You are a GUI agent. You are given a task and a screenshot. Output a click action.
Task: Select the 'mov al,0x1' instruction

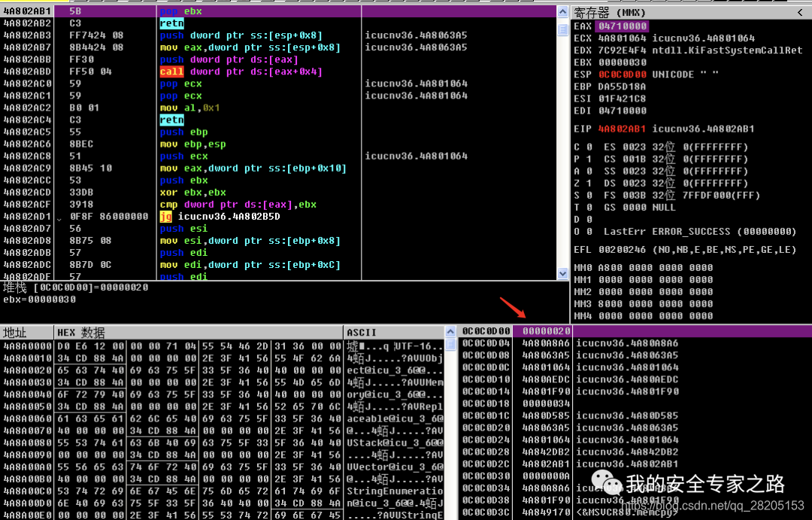189,108
